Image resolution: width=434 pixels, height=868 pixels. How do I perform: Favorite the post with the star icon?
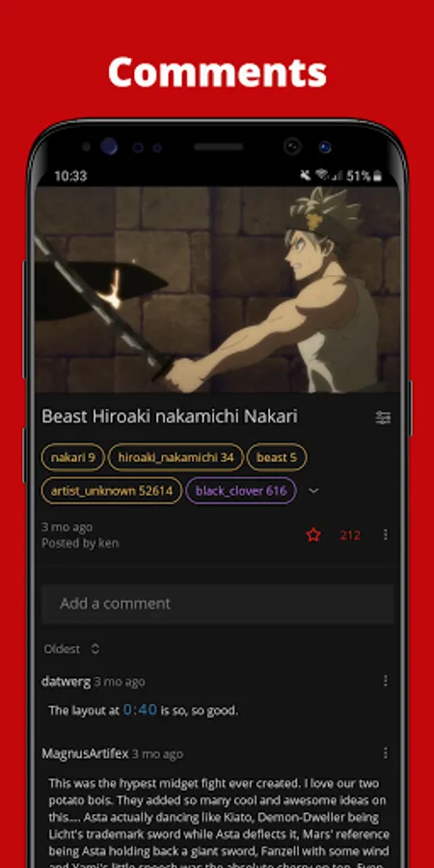(x=313, y=534)
